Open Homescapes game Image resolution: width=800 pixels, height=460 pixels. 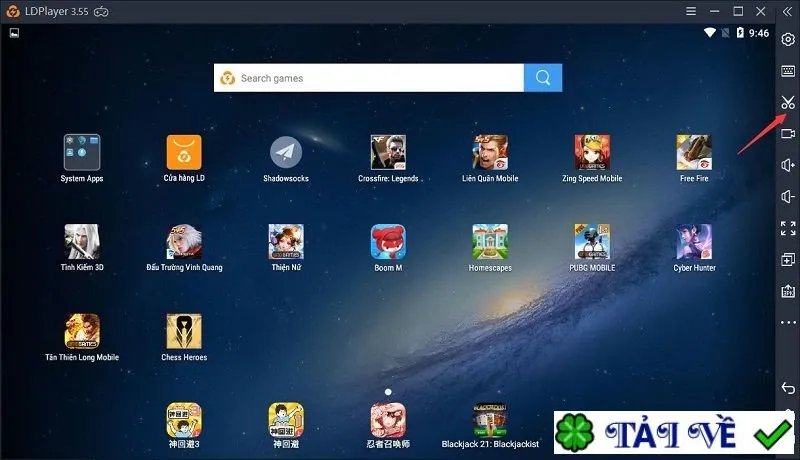490,242
